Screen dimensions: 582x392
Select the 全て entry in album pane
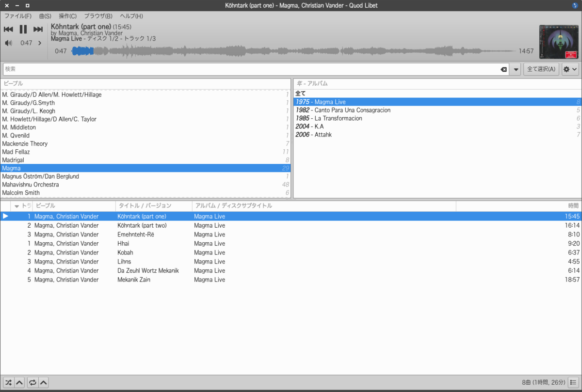tap(437, 94)
